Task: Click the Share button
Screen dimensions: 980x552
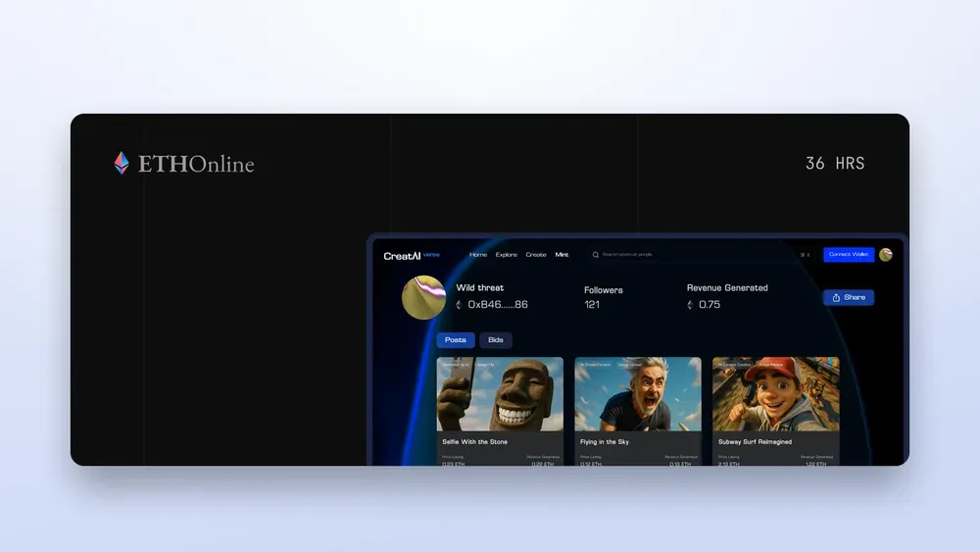Action: tap(848, 297)
